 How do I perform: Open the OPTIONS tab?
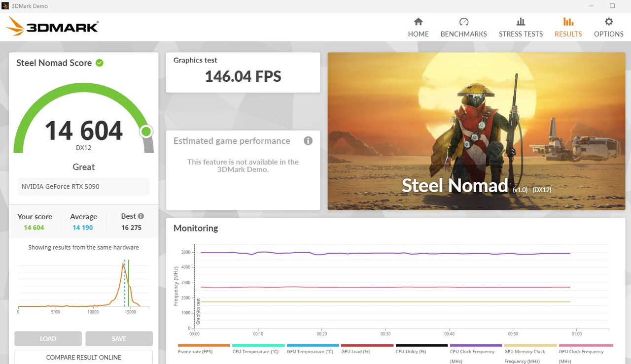point(609,28)
